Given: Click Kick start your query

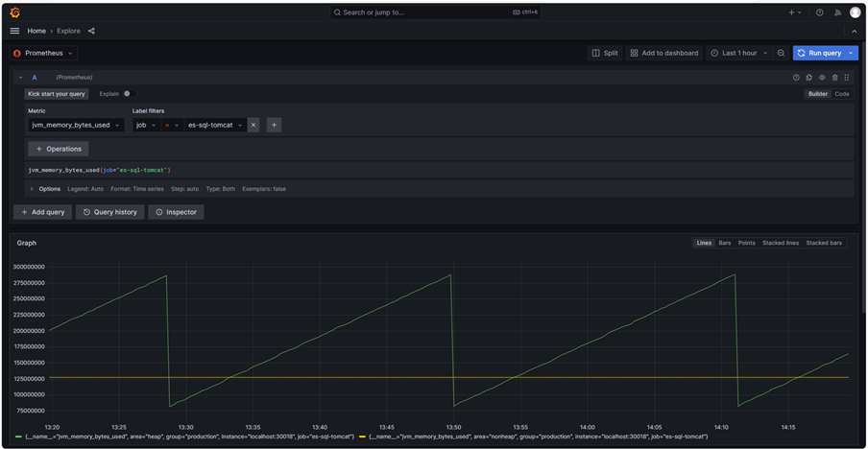Looking at the screenshot, I should tap(57, 94).
